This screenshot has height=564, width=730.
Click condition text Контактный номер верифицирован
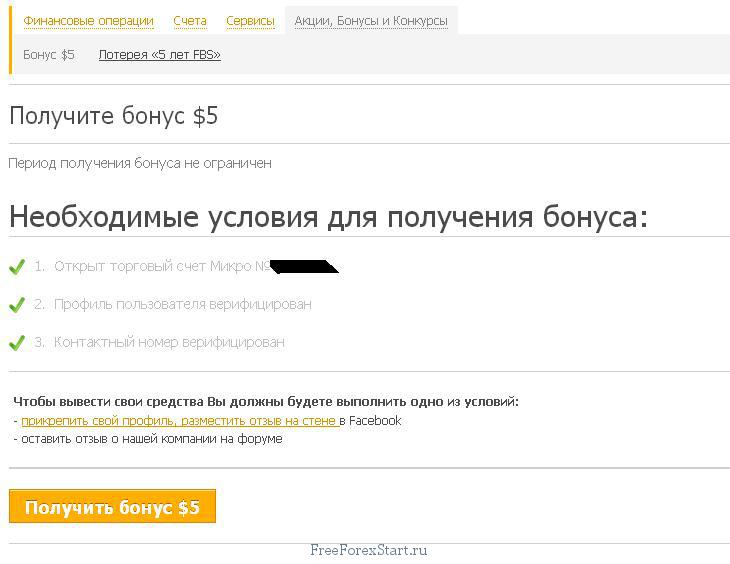coord(169,342)
